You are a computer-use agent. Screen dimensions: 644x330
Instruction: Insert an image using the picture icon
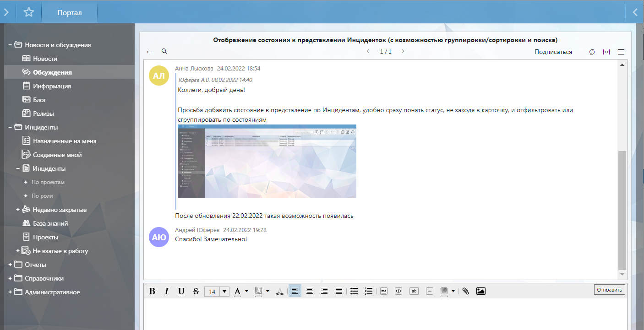[x=480, y=291]
